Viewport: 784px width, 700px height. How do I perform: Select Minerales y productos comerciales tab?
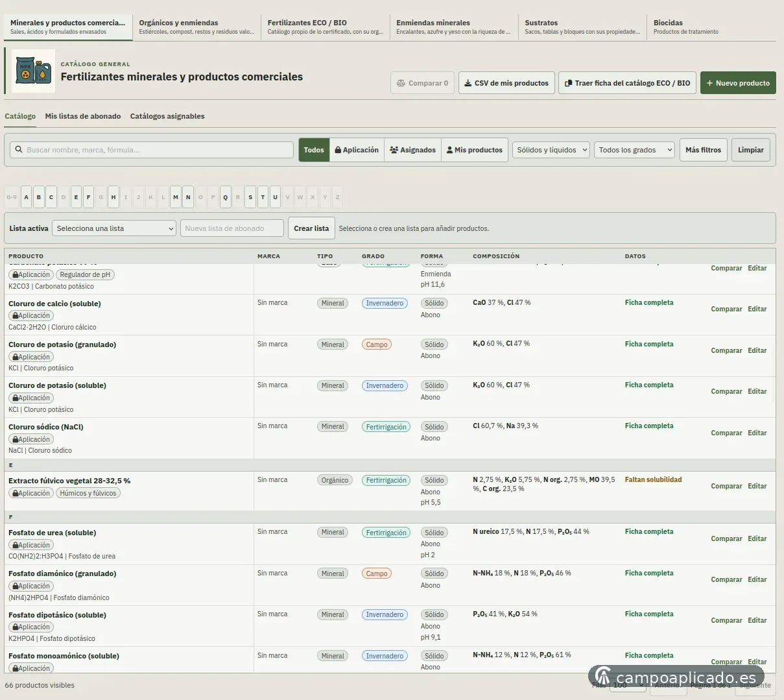[68, 27]
